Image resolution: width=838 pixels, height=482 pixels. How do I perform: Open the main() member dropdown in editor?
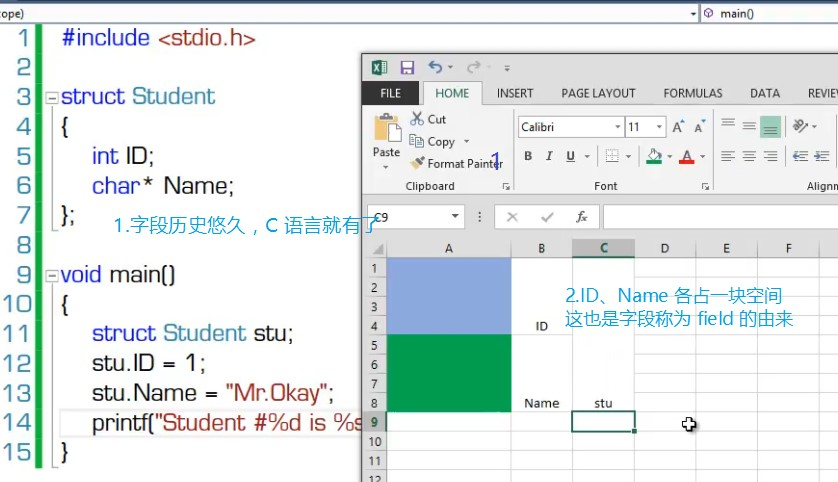770,13
